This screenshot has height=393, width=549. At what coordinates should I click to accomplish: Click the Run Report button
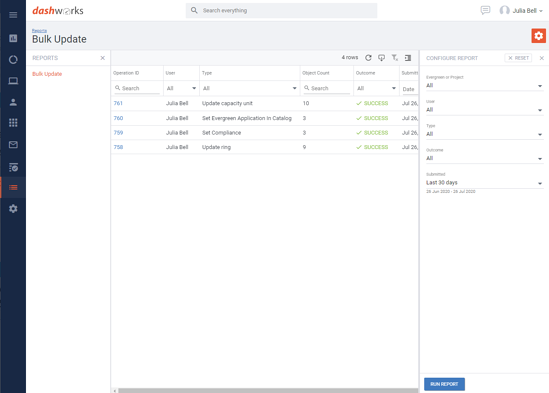(444, 384)
